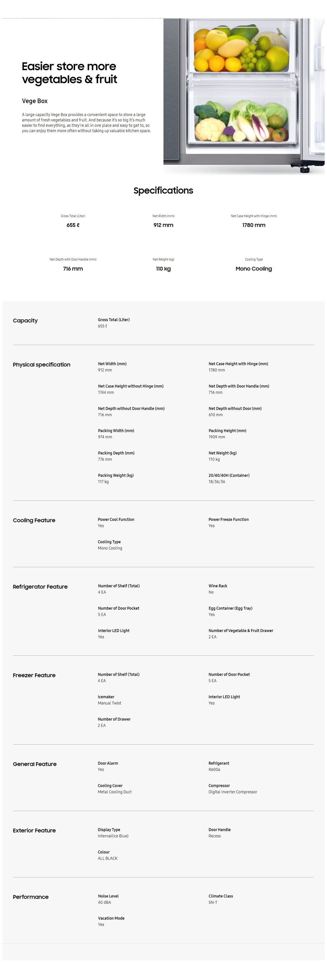Viewport: 327px width, 980px height.
Task: Click the "Digital Inverter Compressor" value
Action: [233, 792]
